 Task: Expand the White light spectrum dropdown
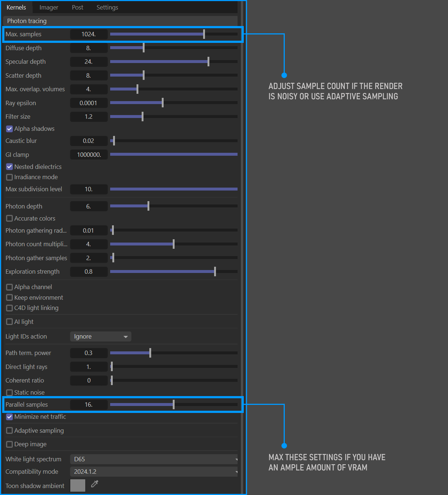coord(154,459)
